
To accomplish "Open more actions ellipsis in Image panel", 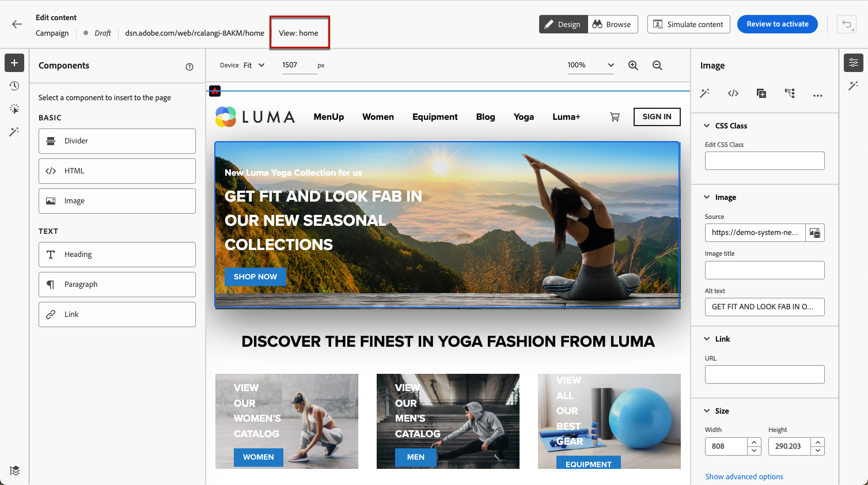I will tap(818, 95).
